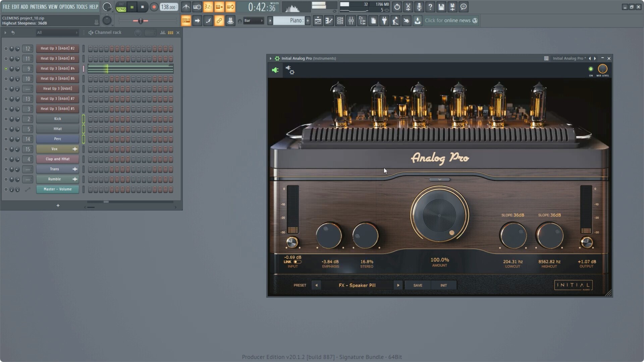Image resolution: width=644 pixels, height=362 pixels.
Task: Toggle the multilink to controllers icon
Action: click(219, 20)
